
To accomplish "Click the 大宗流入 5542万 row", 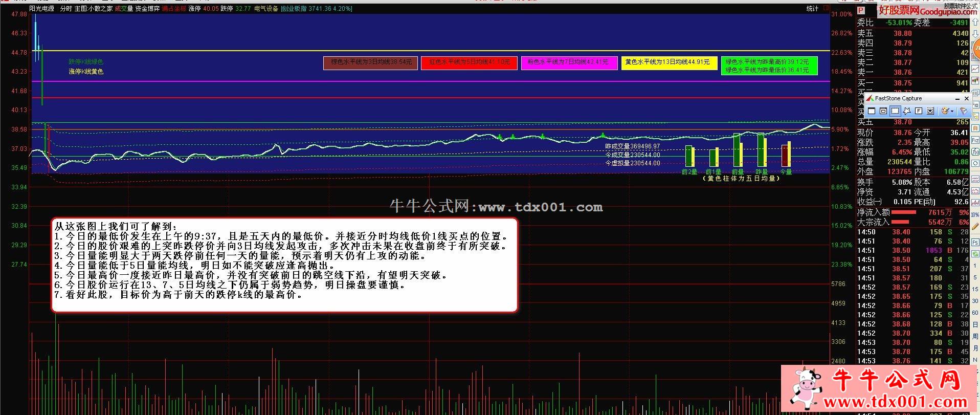I will [x=913, y=222].
